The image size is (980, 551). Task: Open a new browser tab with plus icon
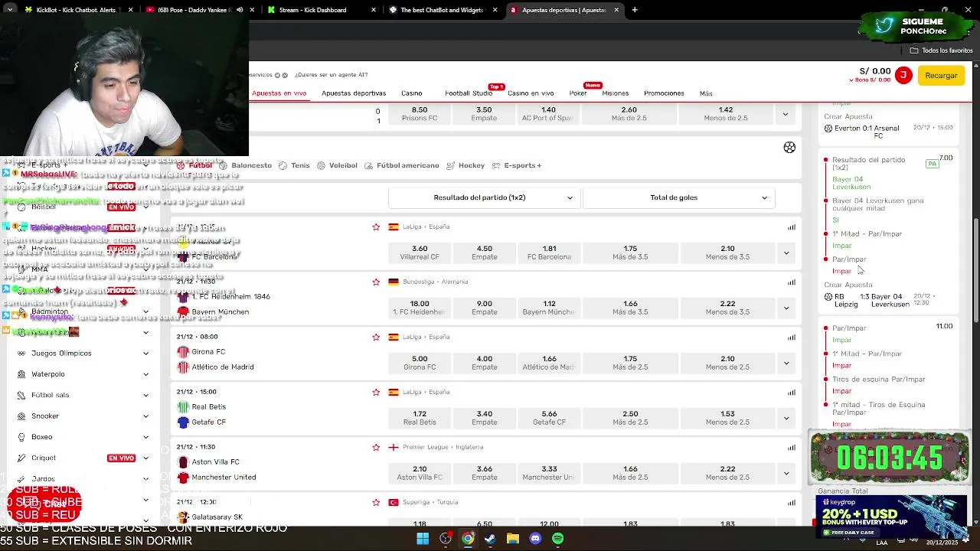[635, 10]
